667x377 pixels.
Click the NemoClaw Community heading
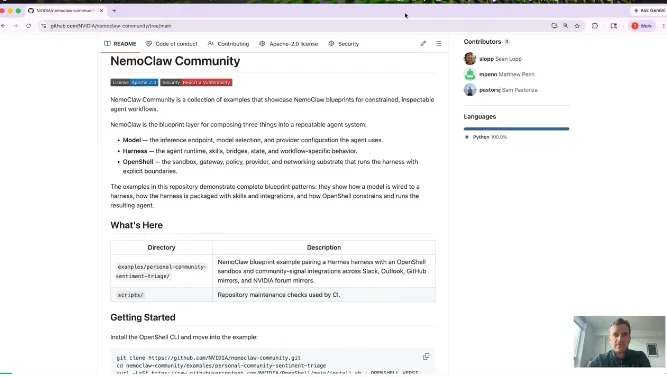click(175, 61)
